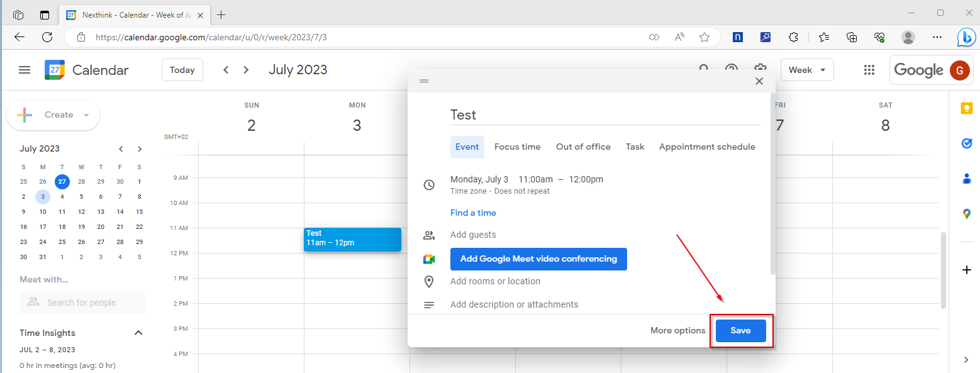980x373 pixels.
Task: Go to previous month in mini calendar
Action: (121, 149)
